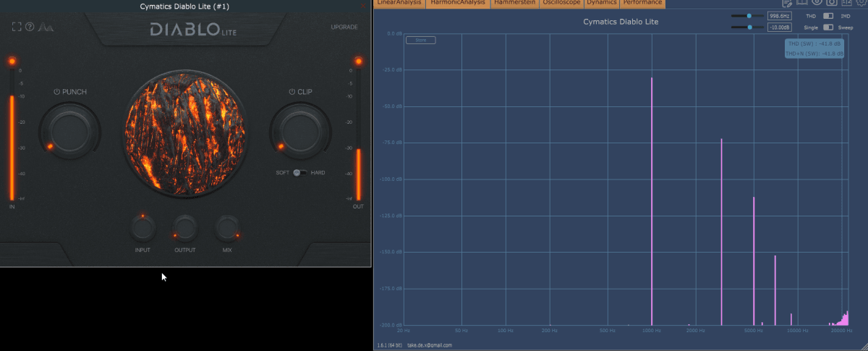Screen dimensions: 868x351
Task: Click the resize window icon in Diablo Lite
Action: 17,28
